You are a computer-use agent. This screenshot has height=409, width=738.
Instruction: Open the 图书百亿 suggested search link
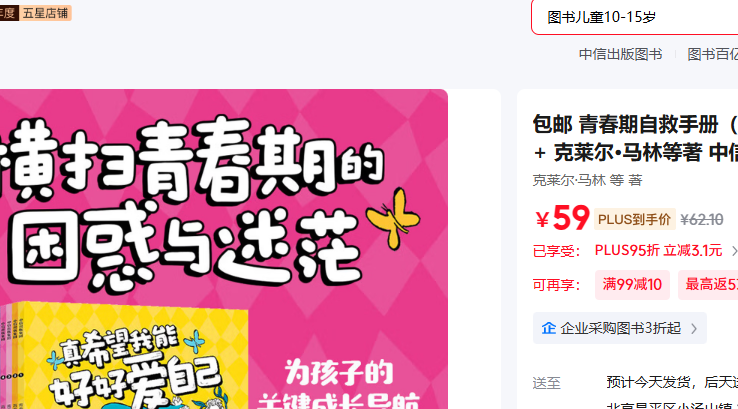pos(713,54)
